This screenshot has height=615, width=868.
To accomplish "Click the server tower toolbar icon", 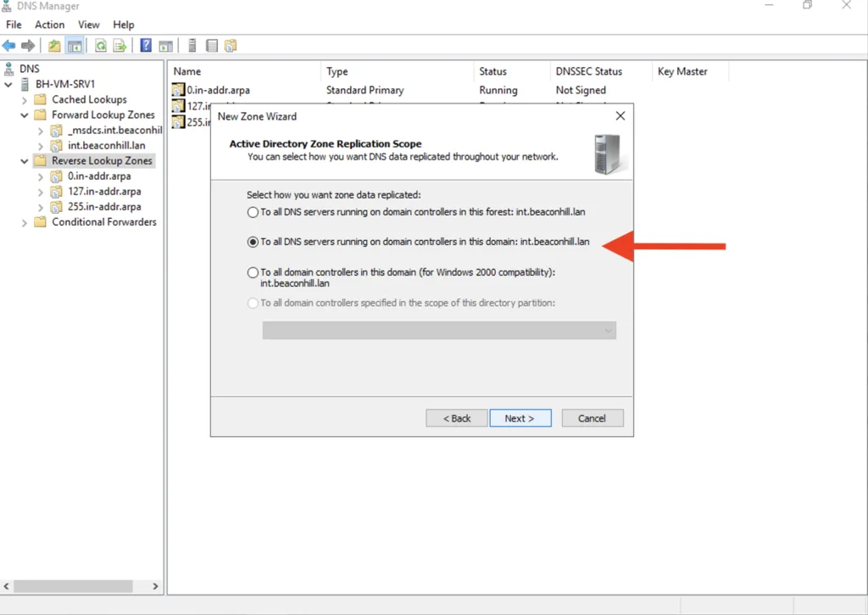I will pos(192,46).
